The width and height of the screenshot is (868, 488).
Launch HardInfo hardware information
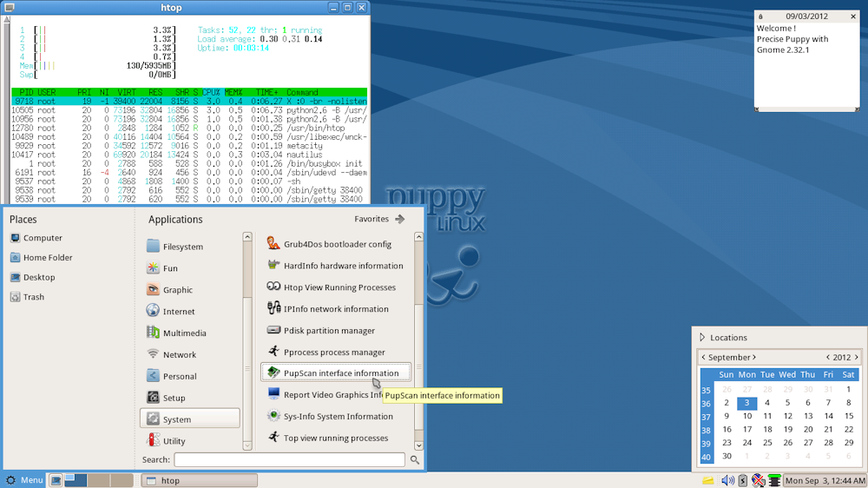click(337, 266)
